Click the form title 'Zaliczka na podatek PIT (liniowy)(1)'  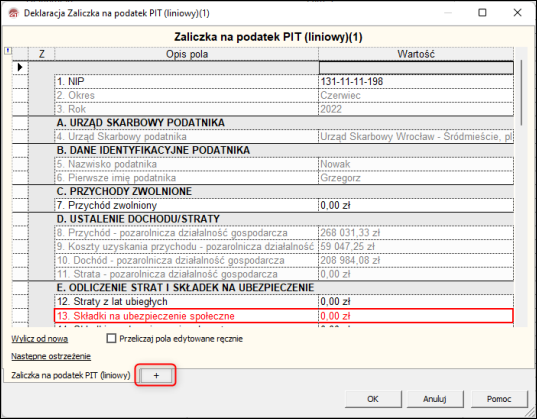[x=268, y=37]
